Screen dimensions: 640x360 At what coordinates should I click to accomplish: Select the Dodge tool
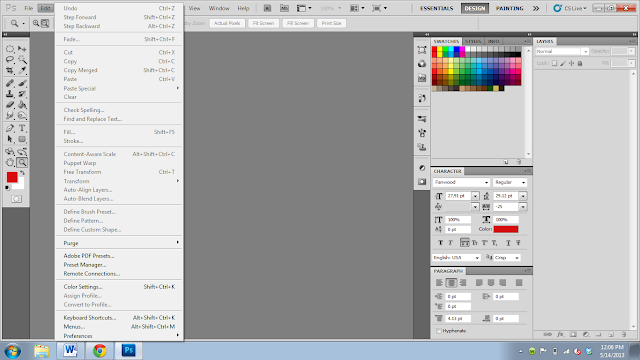tap(22, 116)
